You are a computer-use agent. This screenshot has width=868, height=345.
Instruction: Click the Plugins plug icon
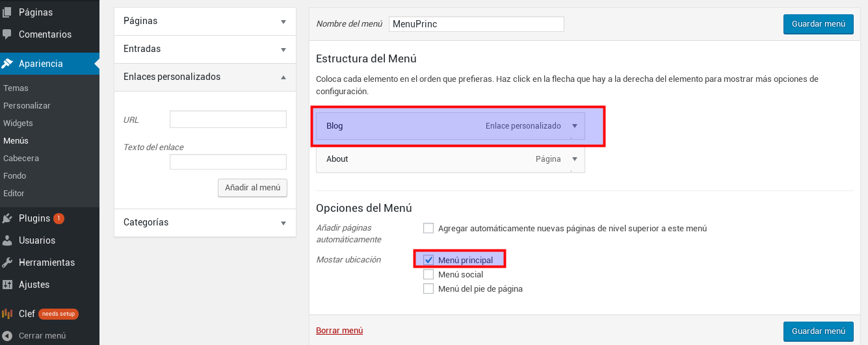tap(7, 218)
